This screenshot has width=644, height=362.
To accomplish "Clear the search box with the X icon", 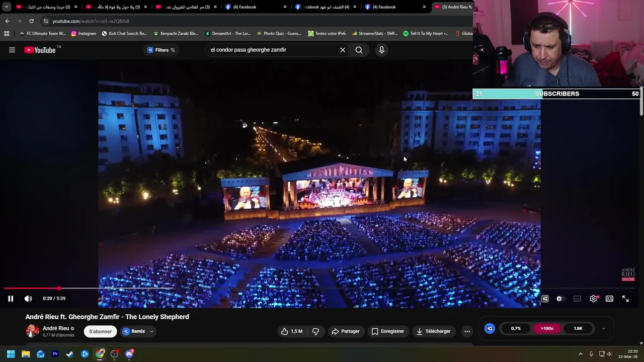I will [x=343, y=50].
